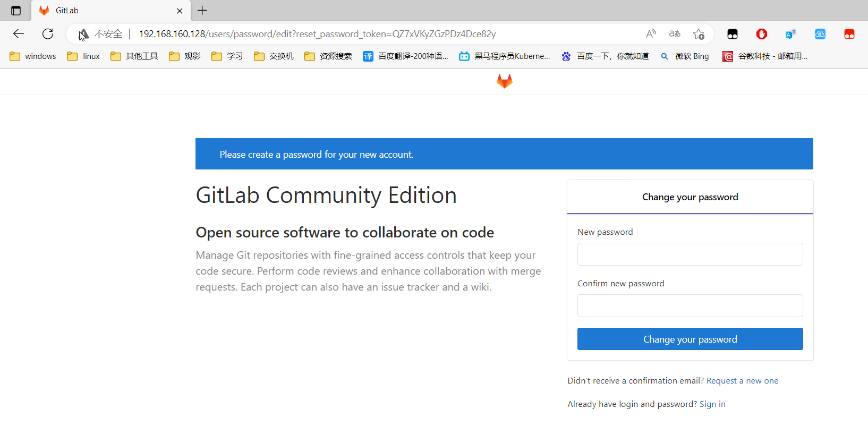Open the red stop-hand ad blocker extension
Image resolution: width=868 pixels, height=434 pixels.
click(762, 34)
